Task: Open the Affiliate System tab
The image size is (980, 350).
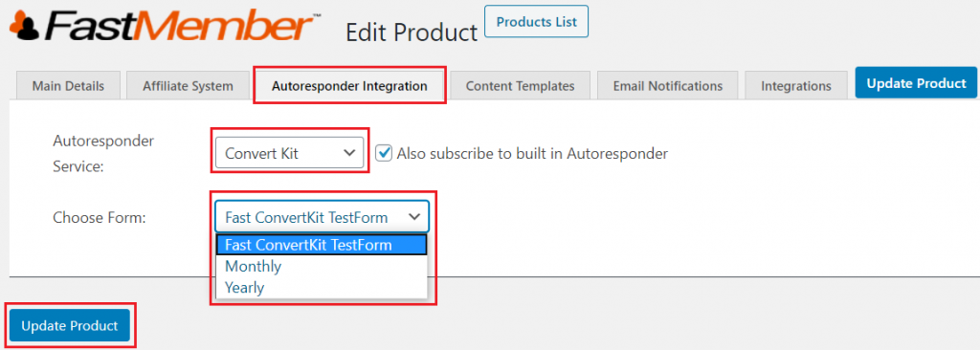Action: (x=189, y=86)
